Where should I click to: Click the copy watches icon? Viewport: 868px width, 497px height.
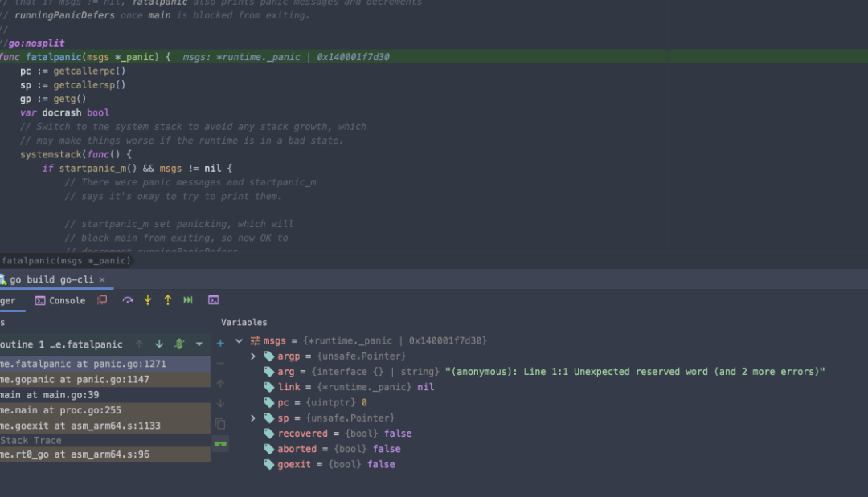220,423
